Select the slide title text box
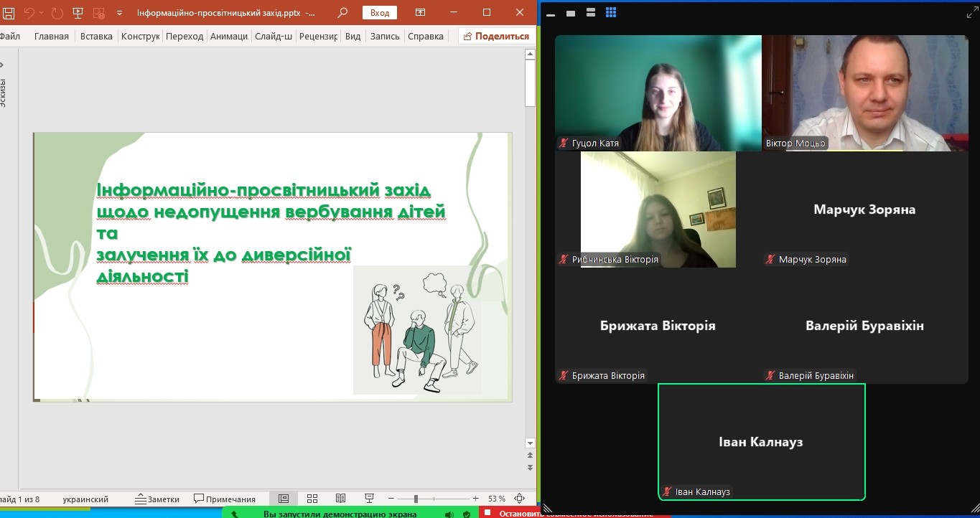980x518 pixels. click(x=271, y=232)
